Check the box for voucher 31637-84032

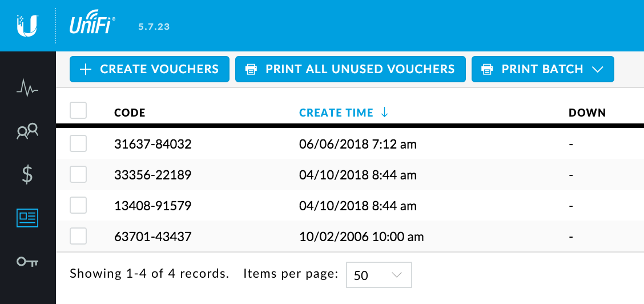coord(78,143)
